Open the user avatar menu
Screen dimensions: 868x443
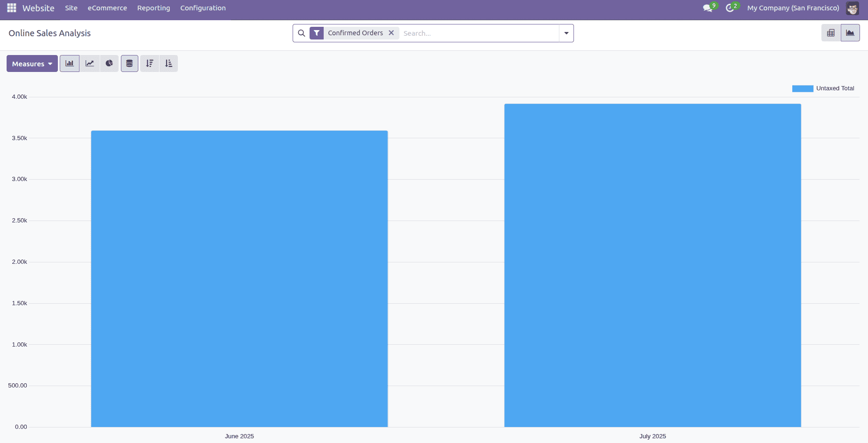[x=852, y=8]
